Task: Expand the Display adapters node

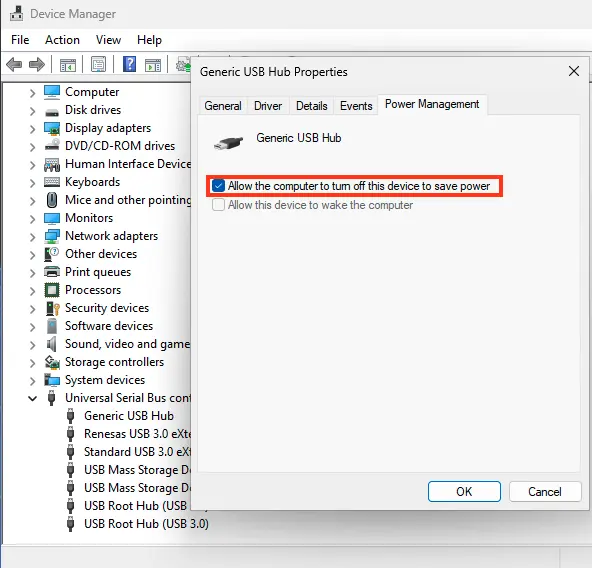Action: [32, 128]
